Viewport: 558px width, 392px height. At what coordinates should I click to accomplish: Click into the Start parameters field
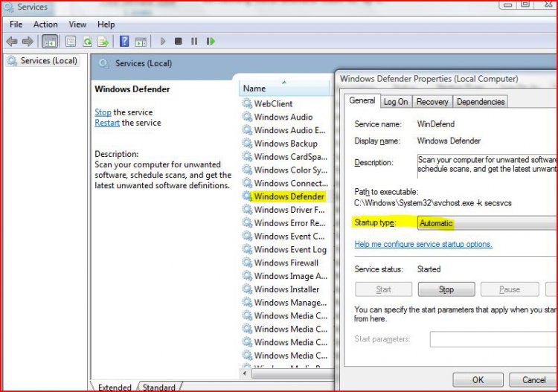494,339
